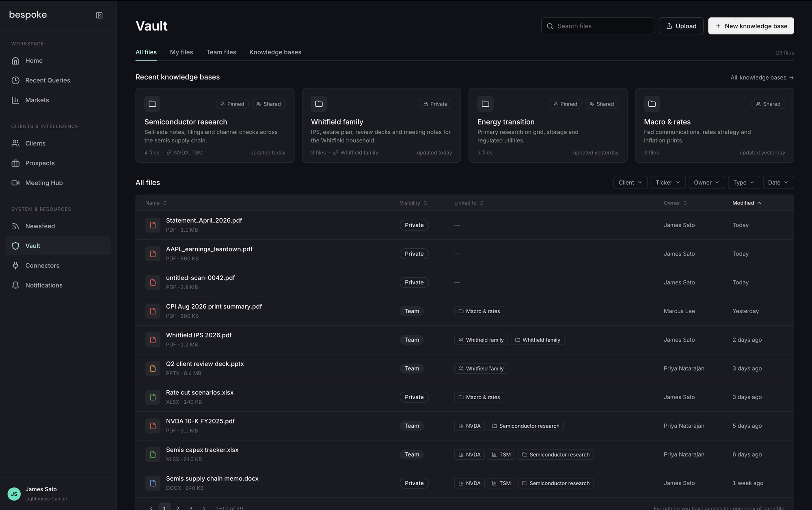Open Clients in the sidebar
The width and height of the screenshot is (812, 510).
(x=58, y=143)
